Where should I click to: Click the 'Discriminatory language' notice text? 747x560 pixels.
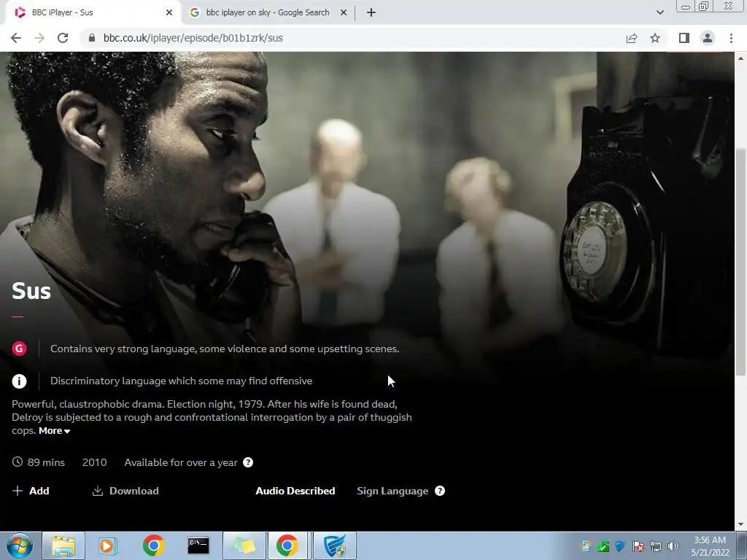(182, 381)
